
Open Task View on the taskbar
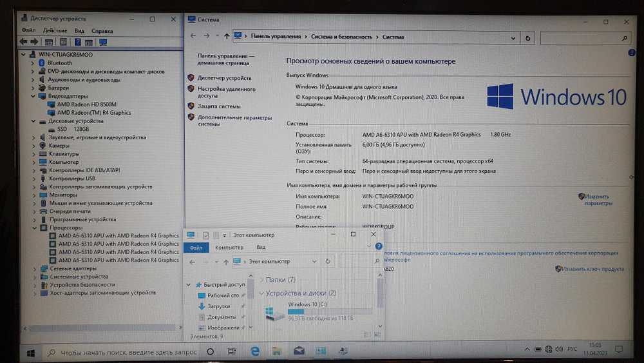click(232, 351)
